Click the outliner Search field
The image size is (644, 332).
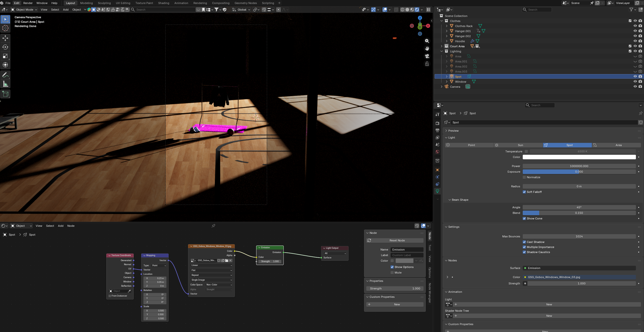pos(537,10)
